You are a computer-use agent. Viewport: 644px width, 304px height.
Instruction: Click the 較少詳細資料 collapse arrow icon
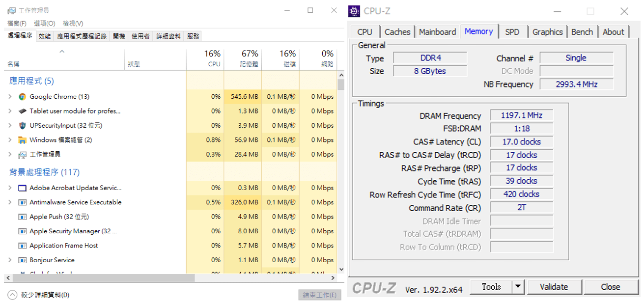12,295
